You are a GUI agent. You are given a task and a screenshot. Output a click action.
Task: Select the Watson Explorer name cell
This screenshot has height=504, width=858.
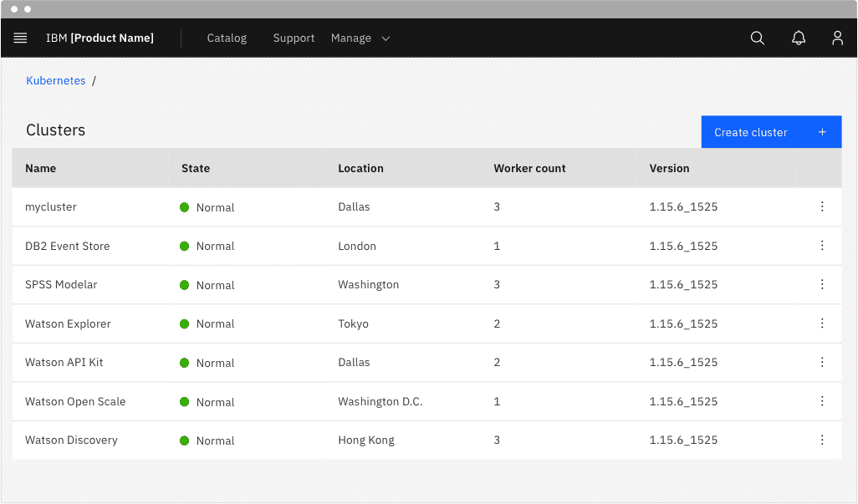point(68,323)
